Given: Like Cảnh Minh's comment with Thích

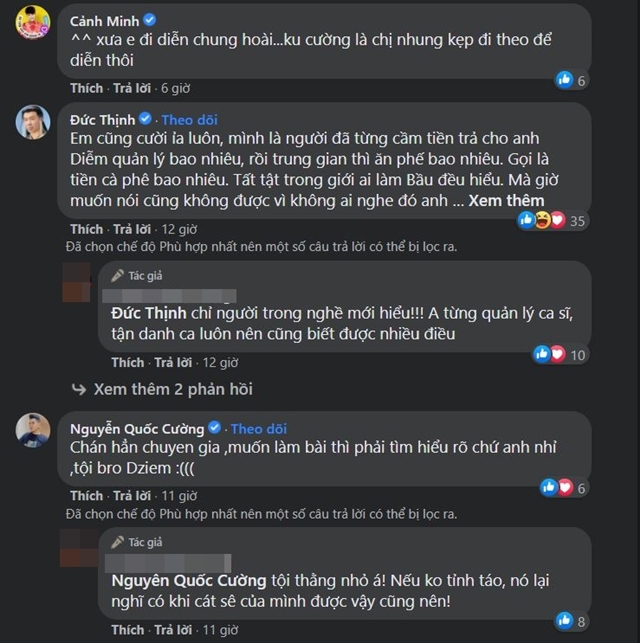Looking at the screenshot, I should coord(86,87).
